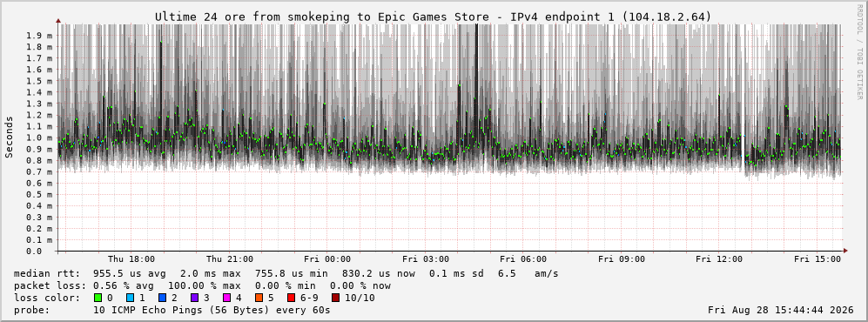Viewport: 868px width, 322px height.
Task: Click the orange loss color 5 swatch
Action: click(x=260, y=298)
